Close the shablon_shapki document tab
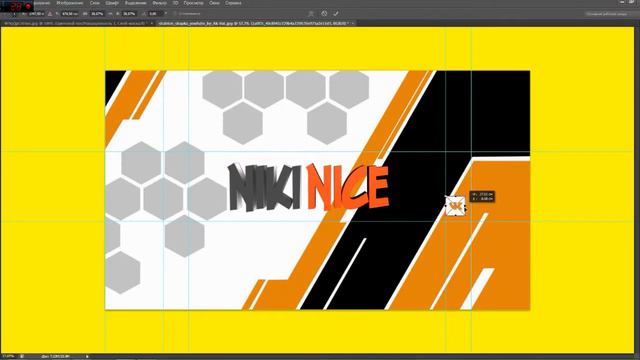Viewport: 640px width, 360px height. 353,23
